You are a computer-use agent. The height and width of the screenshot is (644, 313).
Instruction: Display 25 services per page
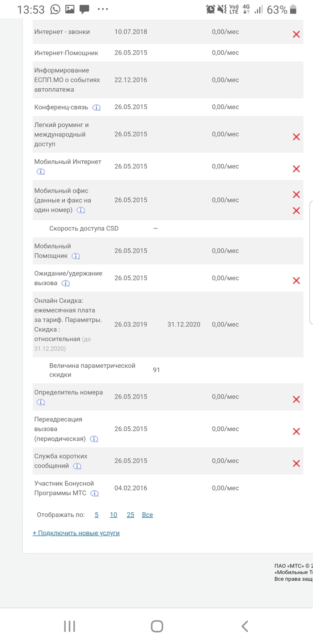pyautogui.click(x=131, y=515)
